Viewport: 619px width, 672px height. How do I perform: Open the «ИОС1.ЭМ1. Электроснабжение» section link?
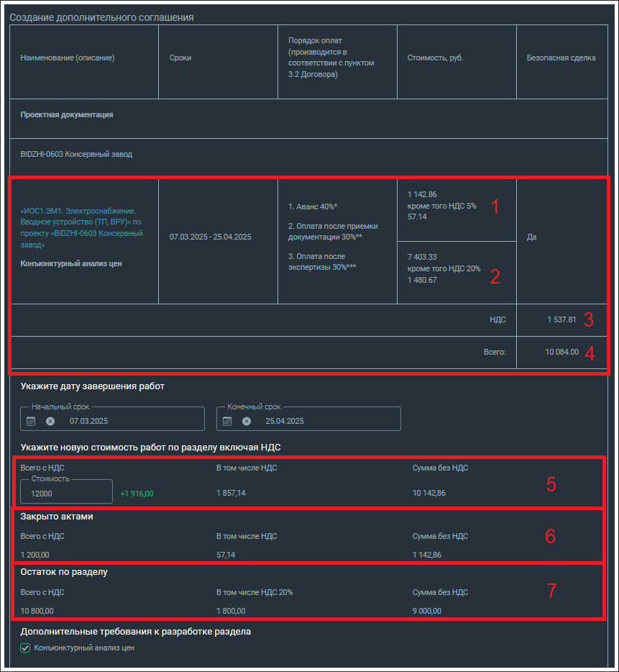pos(81,228)
